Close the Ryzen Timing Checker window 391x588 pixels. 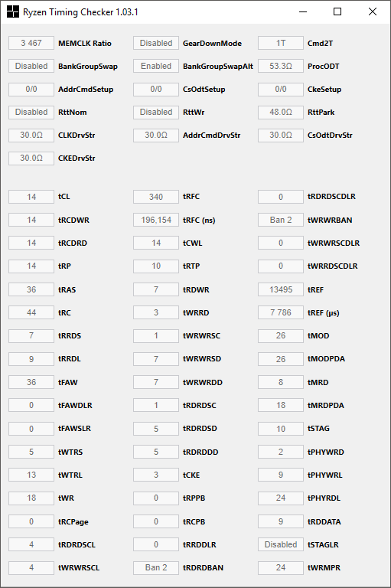373,11
